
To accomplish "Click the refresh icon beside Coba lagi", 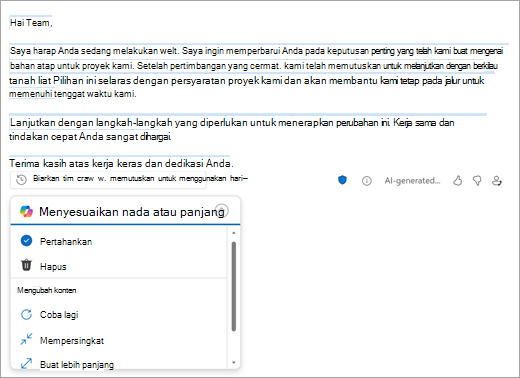I will tap(26, 314).
